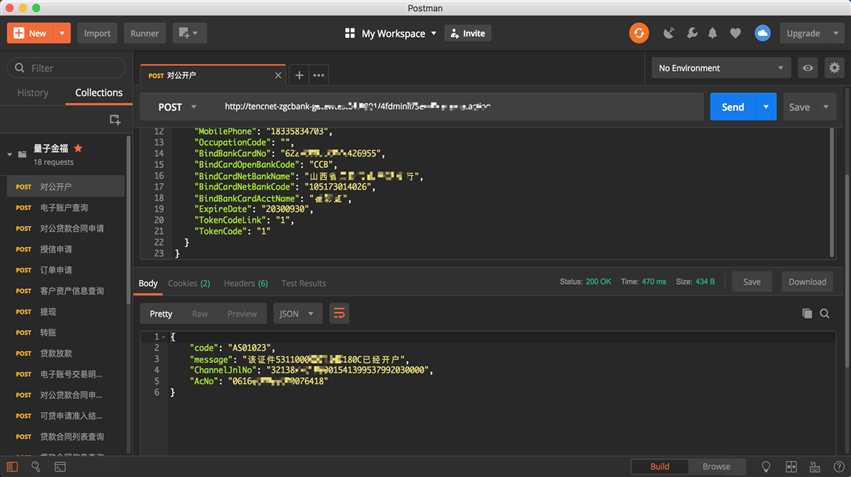851x477 pixels.
Task: Open the Runner
Action: tap(144, 33)
